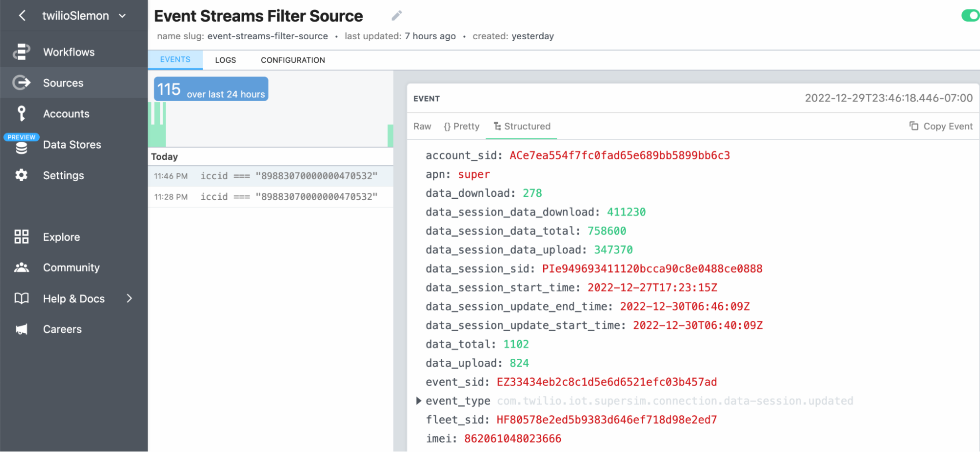
Task: Switch to the CONFIGURATION tab
Action: [293, 60]
